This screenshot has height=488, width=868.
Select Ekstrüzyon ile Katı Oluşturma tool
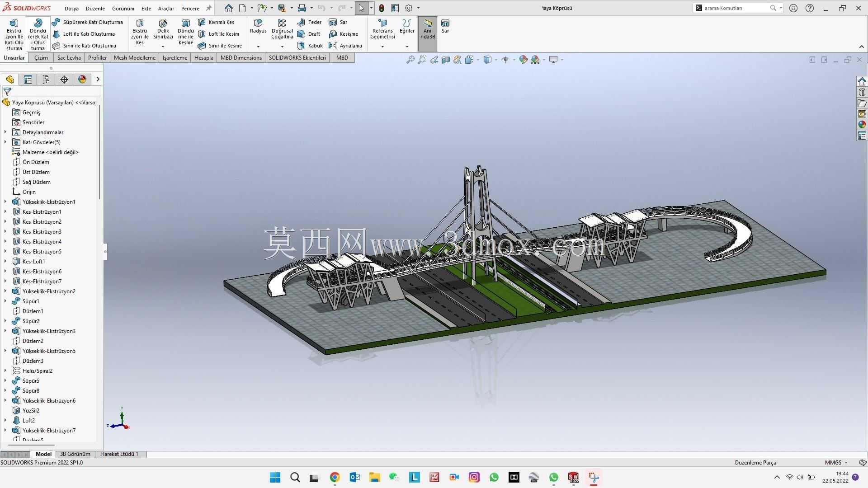point(14,34)
